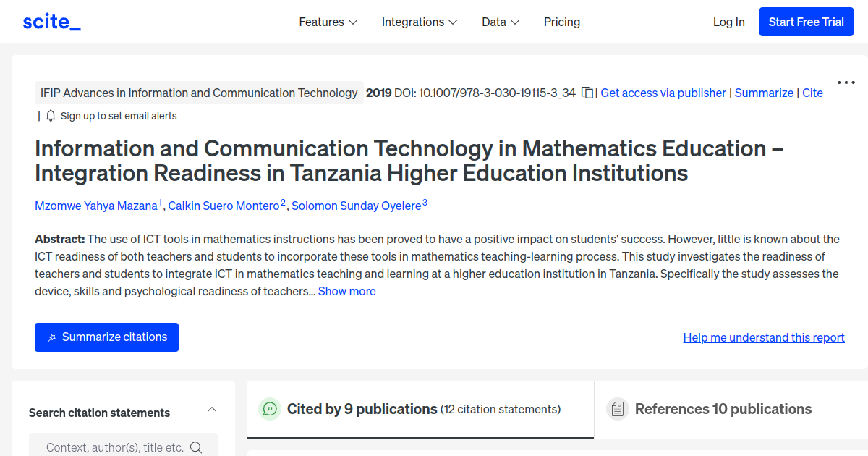Click the Log In link
The width and height of the screenshot is (868, 456).
tap(728, 22)
